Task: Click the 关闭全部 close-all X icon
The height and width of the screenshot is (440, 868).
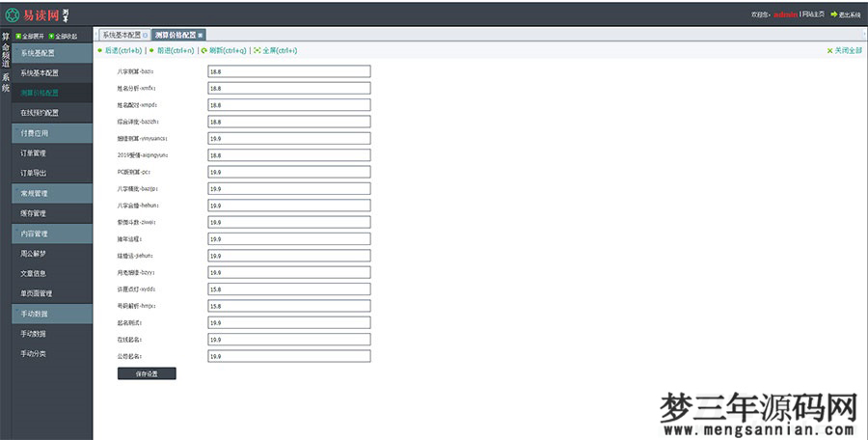Action: click(829, 50)
